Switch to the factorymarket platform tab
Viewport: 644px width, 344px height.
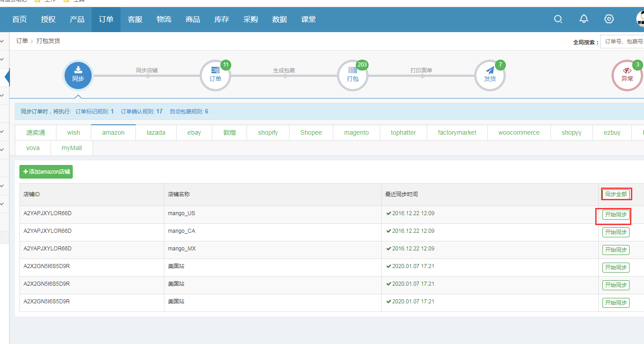pyautogui.click(x=457, y=132)
